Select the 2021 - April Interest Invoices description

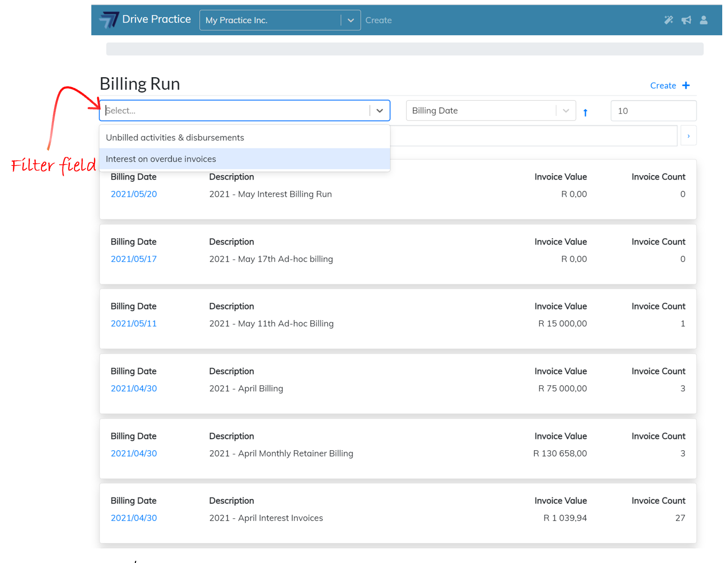point(266,518)
